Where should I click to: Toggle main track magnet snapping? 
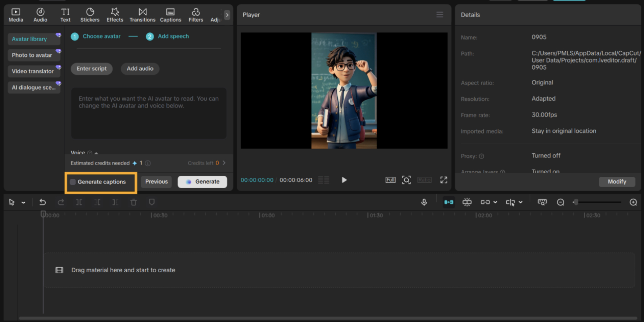(x=449, y=202)
